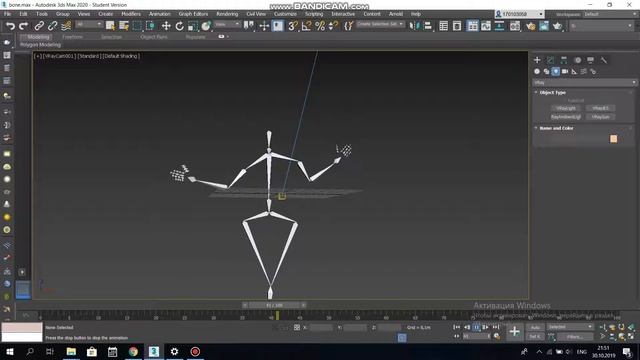Open the Align tool
The width and height of the screenshot is (640, 360).
(x=427, y=26)
